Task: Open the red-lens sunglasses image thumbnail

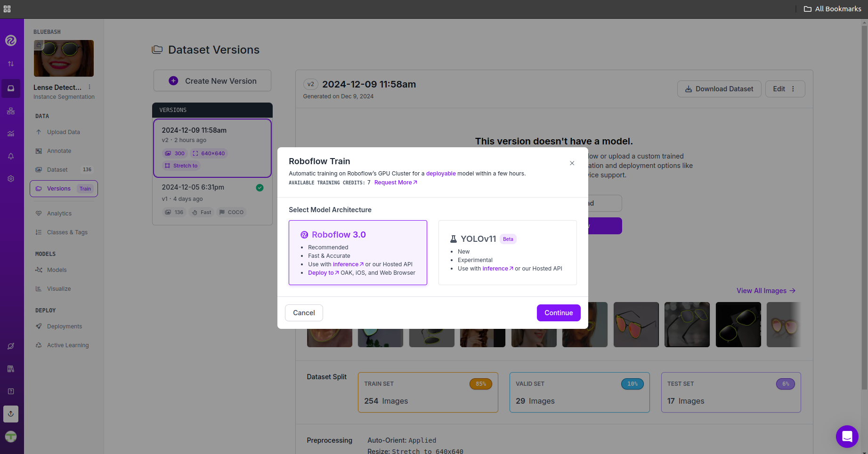Action: [636, 325]
